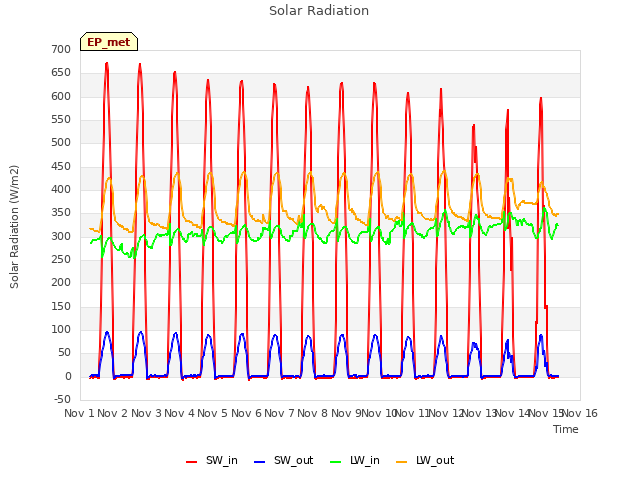This screenshot has width=640, height=480.
Task: Toggle the SW_out legend entry
Action: click(x=283, y=460)
